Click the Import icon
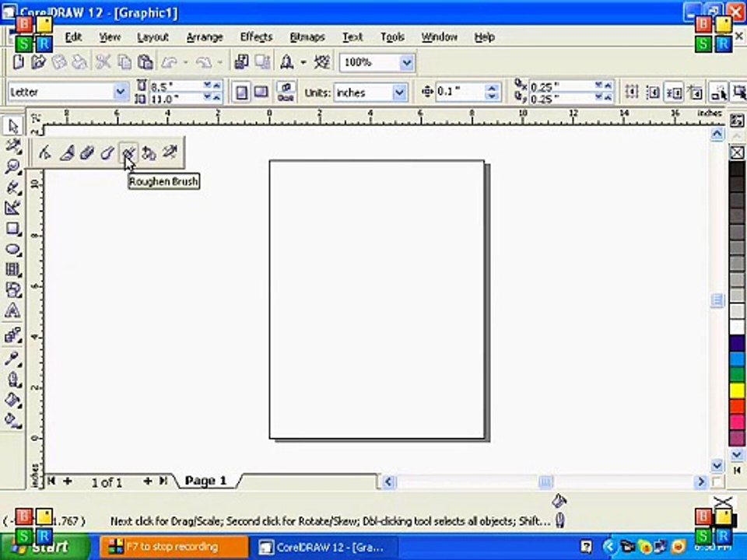 pyautogui.click(x=242, y=62)
